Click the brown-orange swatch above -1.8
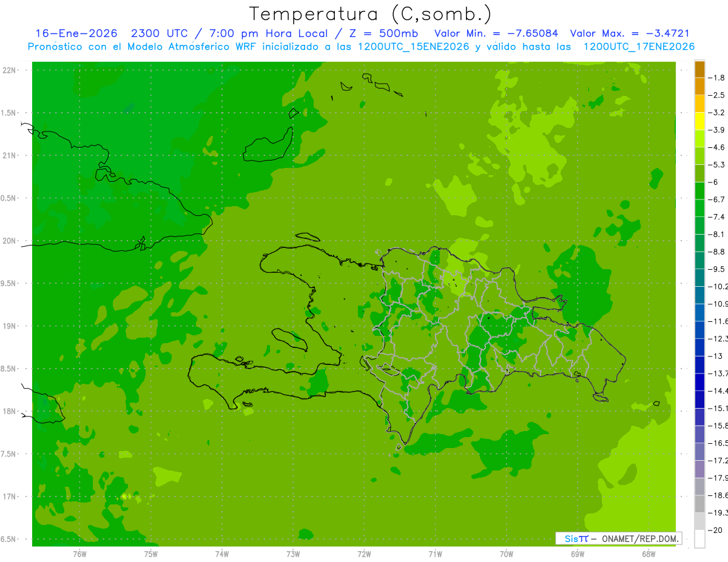The image size is (728, 562). 699,69
